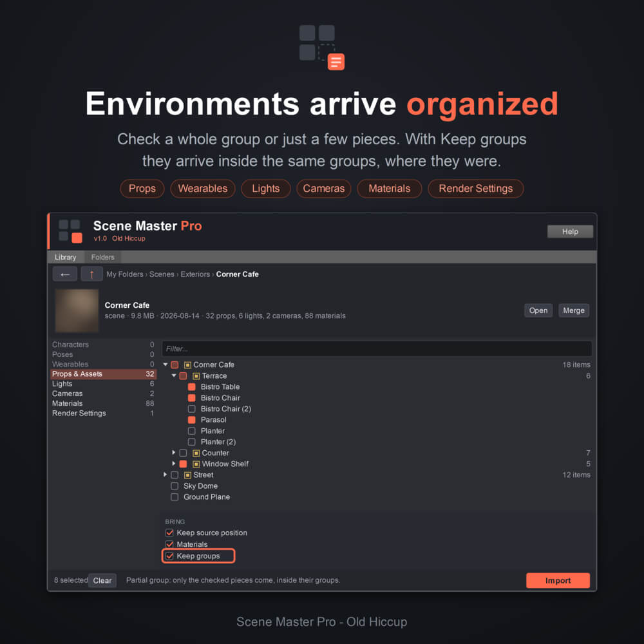Check the Counter group checkbox
The height and width of the screenshot is (644, 644).
point(183,453)
